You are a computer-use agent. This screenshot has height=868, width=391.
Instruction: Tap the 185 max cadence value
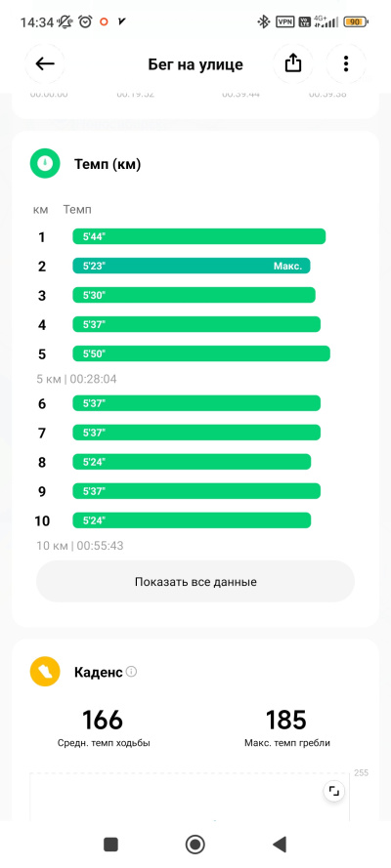pyautogui.click(x=286, y=720)
